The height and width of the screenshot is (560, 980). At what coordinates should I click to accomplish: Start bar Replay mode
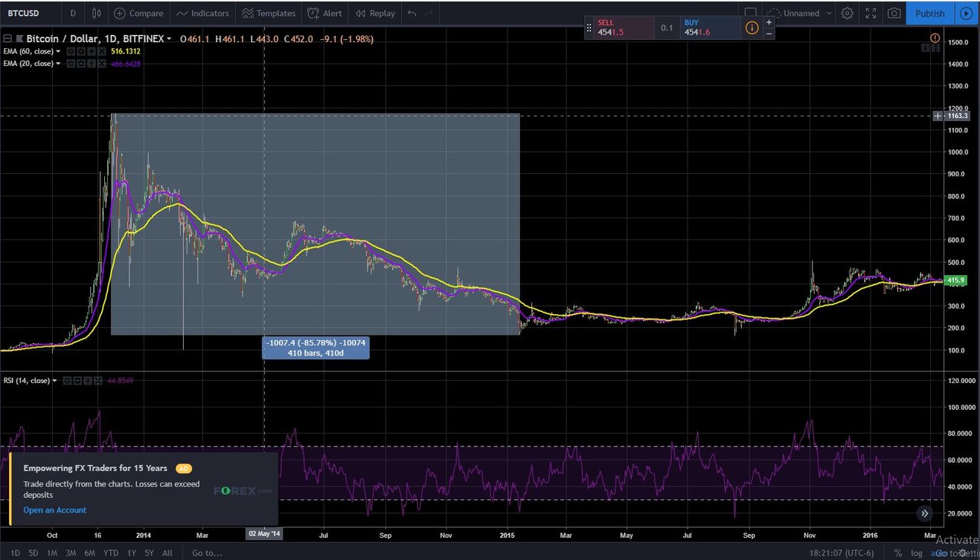tap(375, 13)
